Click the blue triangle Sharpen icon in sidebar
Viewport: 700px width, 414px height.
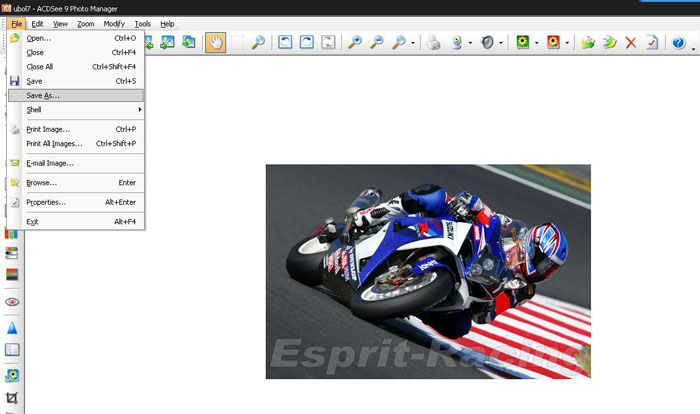(13, 327)
